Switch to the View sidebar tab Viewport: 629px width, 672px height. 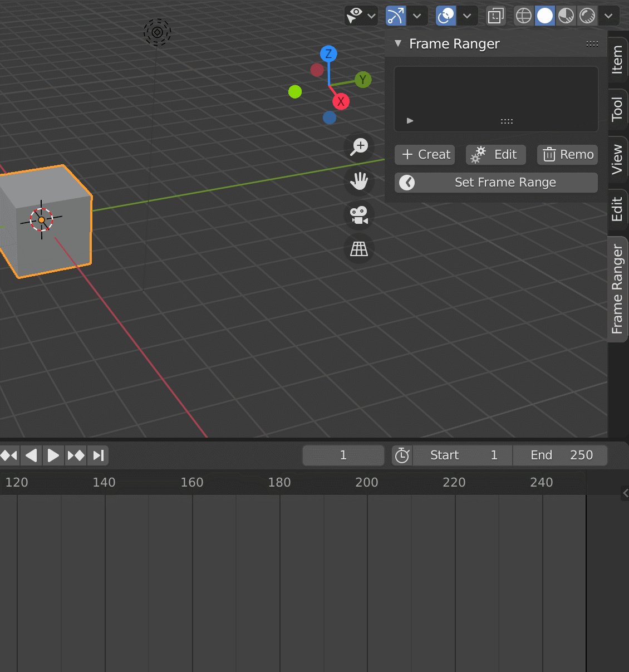(x=617, y=158)
